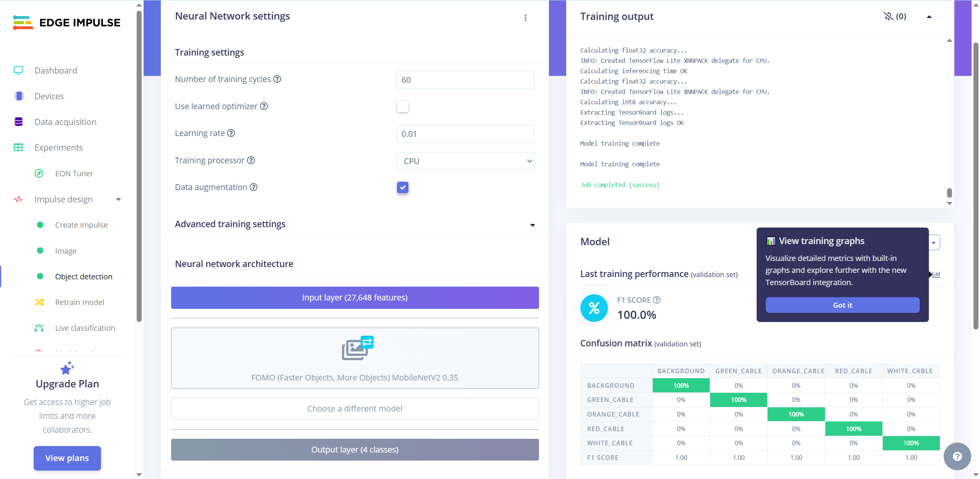Enable Use learned optimizer checkbox
The height and width of the screenshot is (479, 980).
402,106
